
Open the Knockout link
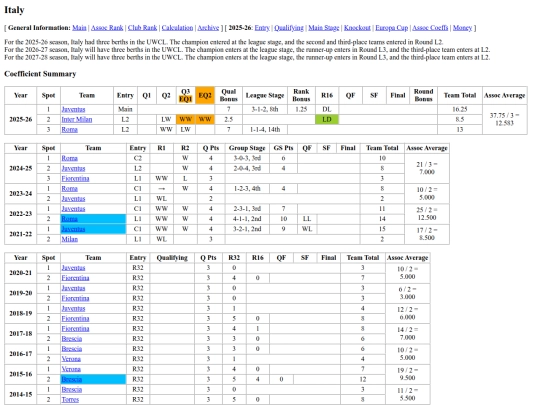tap(357, 28)
